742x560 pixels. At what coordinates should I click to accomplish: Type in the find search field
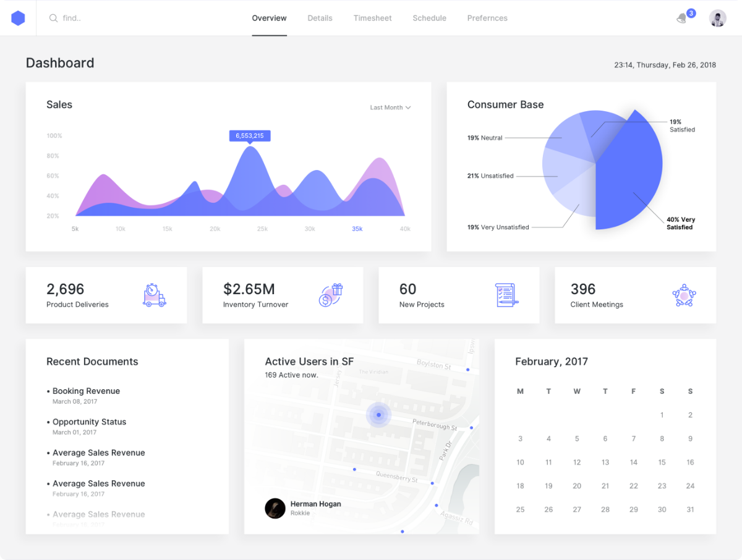point(124,19)
